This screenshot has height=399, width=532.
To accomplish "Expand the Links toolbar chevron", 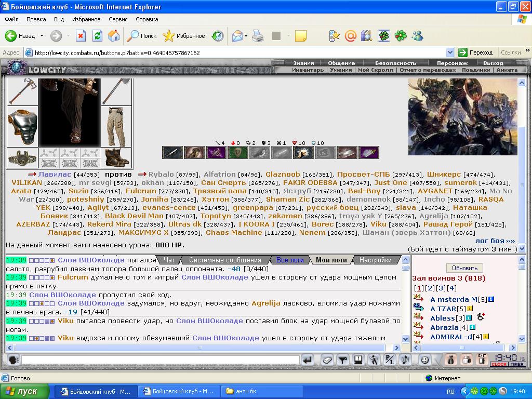I will (x=528, y=50).
